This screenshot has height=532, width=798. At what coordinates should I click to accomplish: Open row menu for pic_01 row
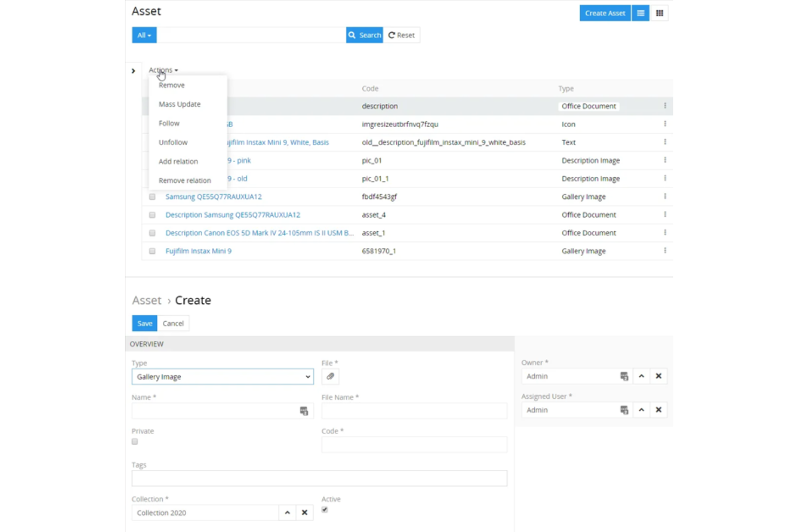tap(665, 161)
